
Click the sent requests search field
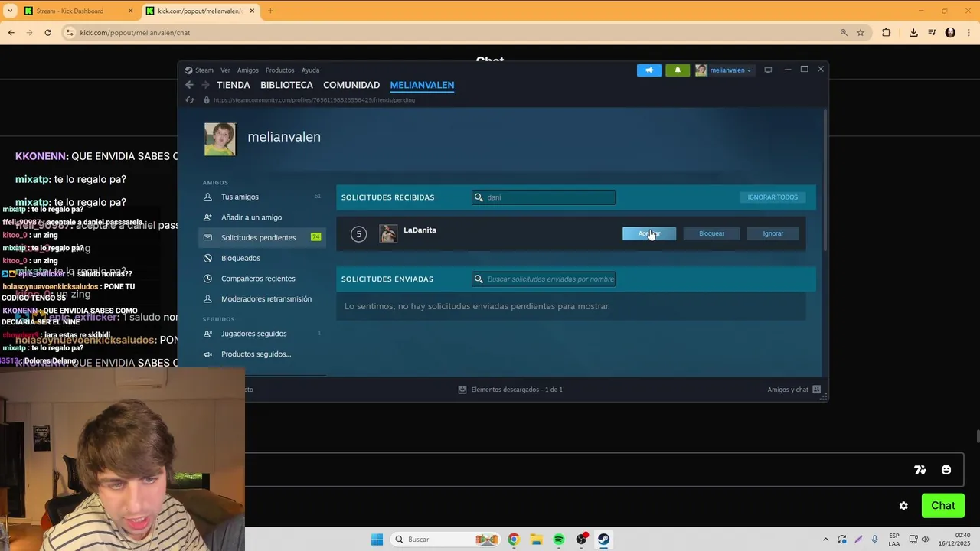click(544, 279)
